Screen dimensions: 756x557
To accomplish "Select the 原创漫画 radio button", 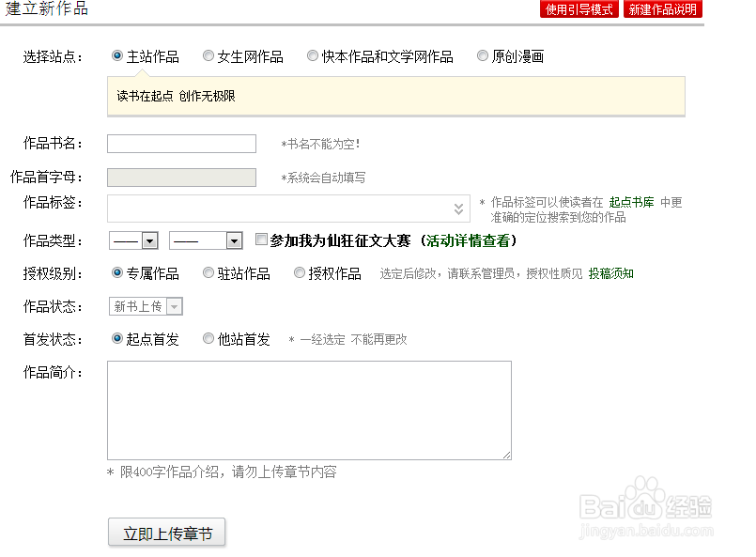I will coord(482,56).
